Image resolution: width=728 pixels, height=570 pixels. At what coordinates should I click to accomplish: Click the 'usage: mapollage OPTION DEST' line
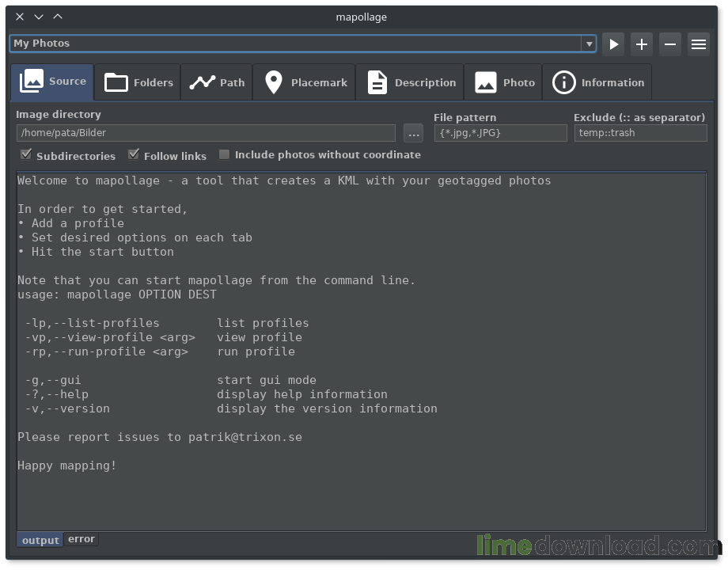tap(117, 294)
